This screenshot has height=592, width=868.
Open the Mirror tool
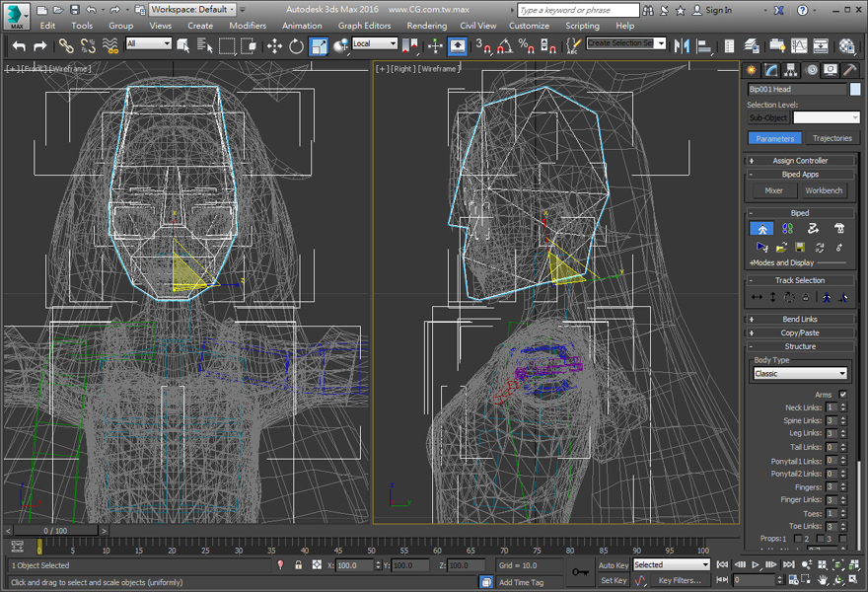(682, 46)
